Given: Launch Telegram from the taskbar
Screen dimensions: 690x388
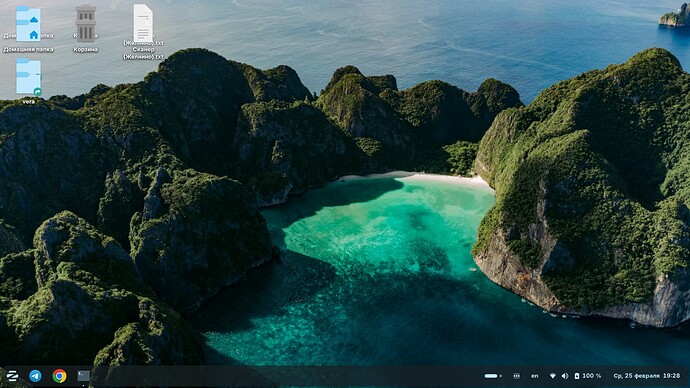Looking at the screenshot, I should click(35, 376).
